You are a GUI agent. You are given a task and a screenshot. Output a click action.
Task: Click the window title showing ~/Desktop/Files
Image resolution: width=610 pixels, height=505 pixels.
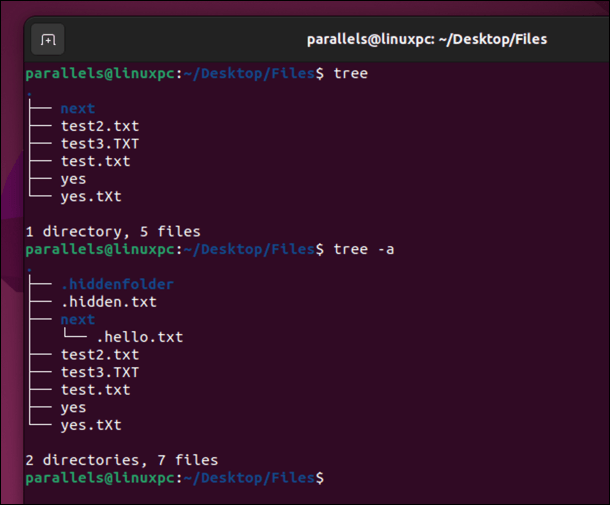pyautogui.click(x=427, y=39)
